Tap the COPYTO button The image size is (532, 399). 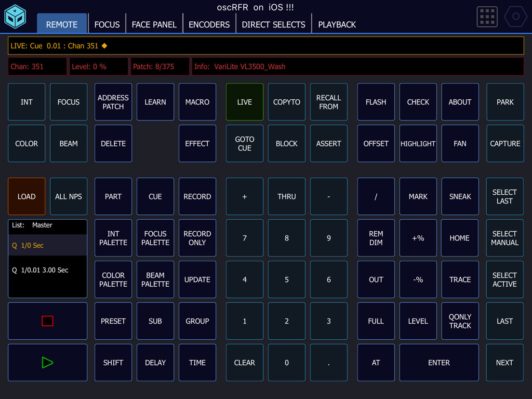click(x=287, y=102)
